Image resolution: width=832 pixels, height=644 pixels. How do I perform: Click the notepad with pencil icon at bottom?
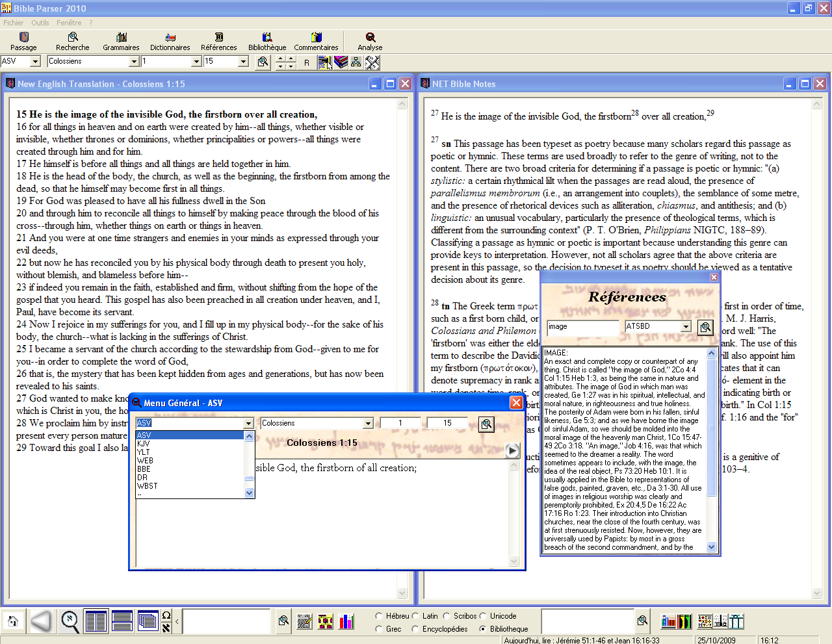[305, 622]
